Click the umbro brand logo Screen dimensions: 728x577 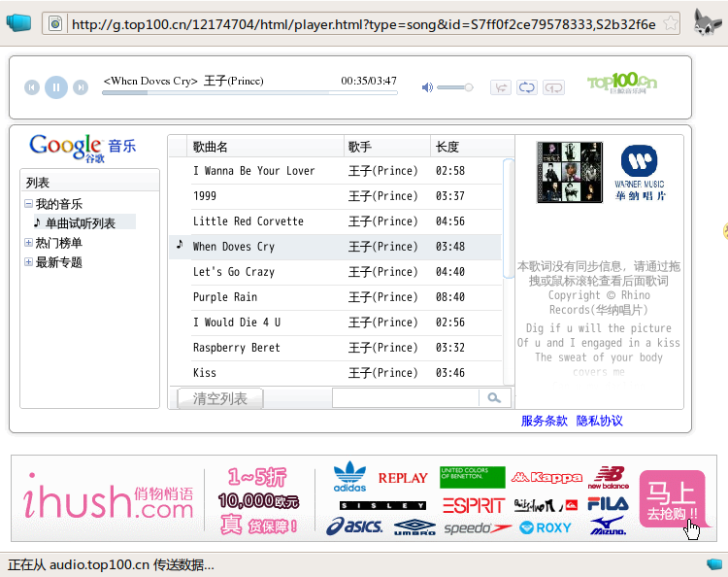(x=414, y=527)
